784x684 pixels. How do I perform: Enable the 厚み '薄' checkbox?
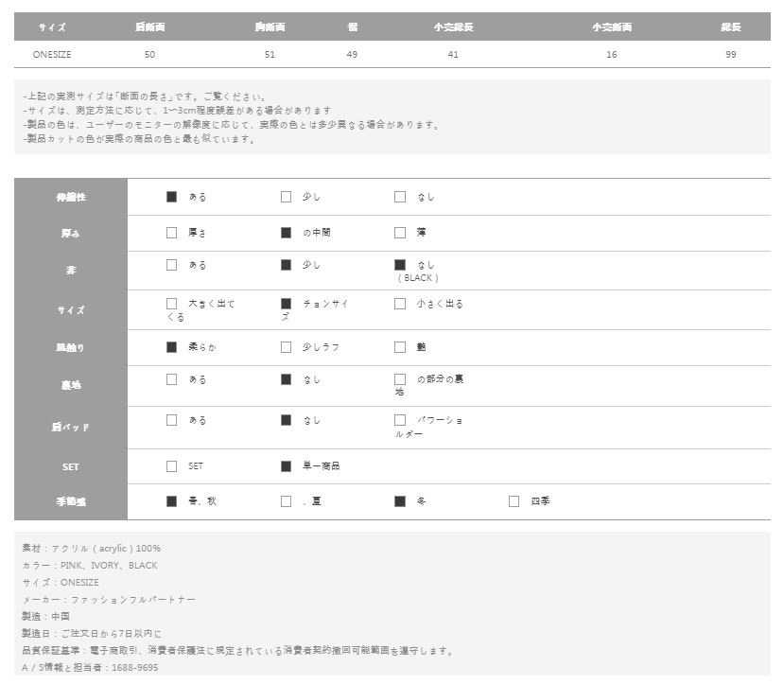coord(400,232)
